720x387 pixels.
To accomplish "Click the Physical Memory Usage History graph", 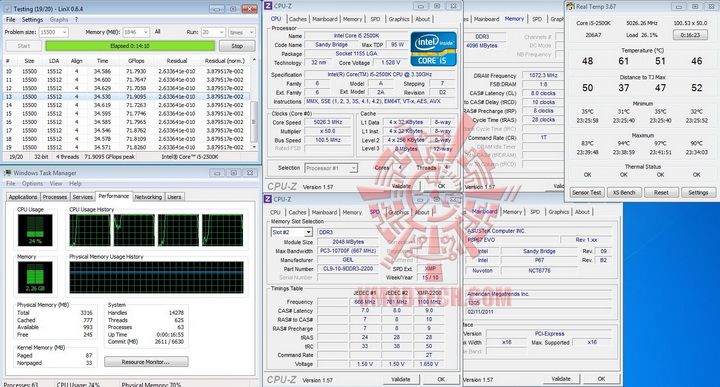I will pos(156,278).
